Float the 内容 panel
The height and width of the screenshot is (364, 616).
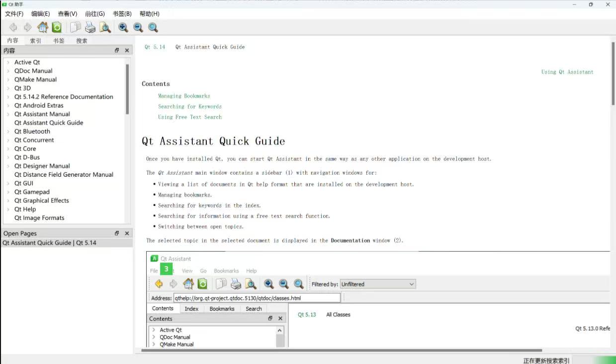point(117,50)
